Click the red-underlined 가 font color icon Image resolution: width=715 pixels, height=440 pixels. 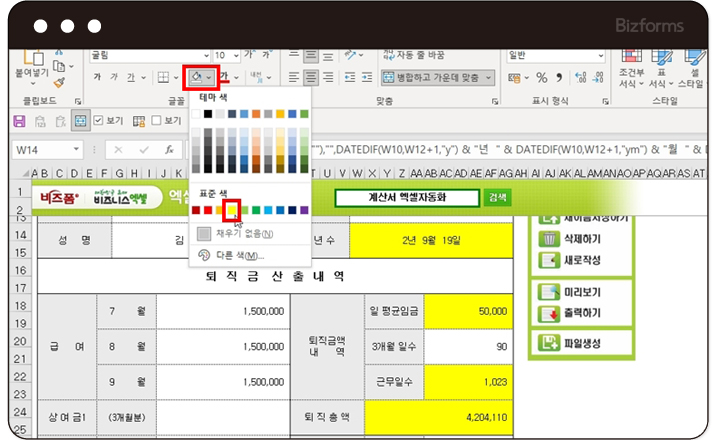pyautogui.click(x=224, y=77)
